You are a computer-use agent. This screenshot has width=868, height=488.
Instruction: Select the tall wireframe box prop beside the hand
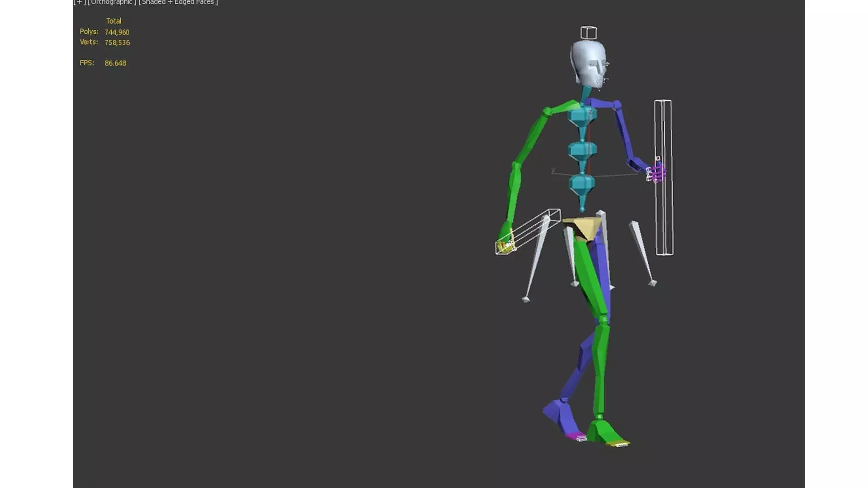point(664,177)
